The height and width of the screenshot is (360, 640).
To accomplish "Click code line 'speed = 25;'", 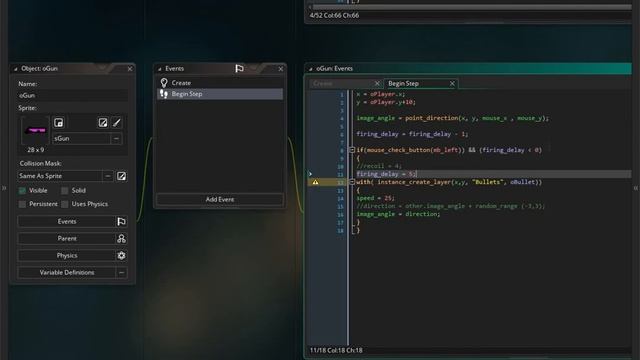I will coord(376,198).
